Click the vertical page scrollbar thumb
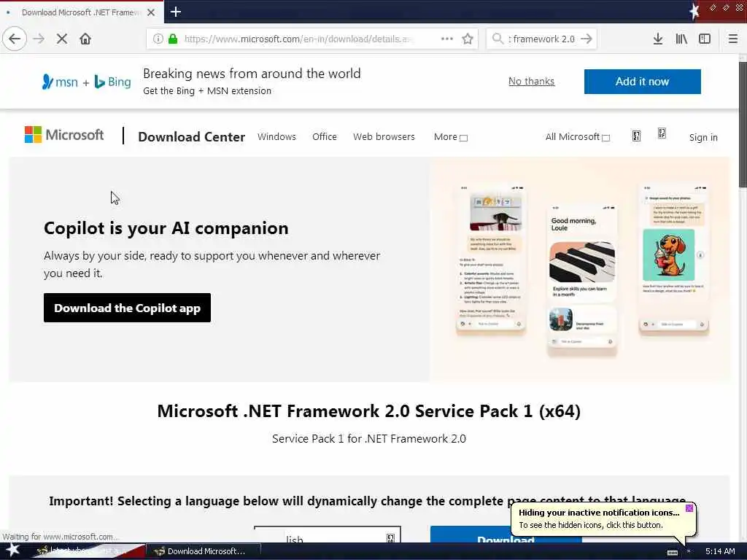This screenshot has width=747, height=560. 742,124
